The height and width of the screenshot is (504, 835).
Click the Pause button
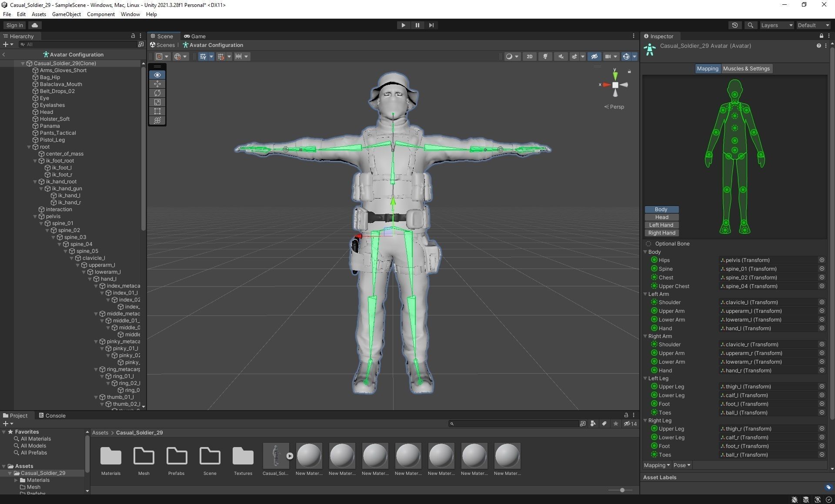click(x=417, y=25)
